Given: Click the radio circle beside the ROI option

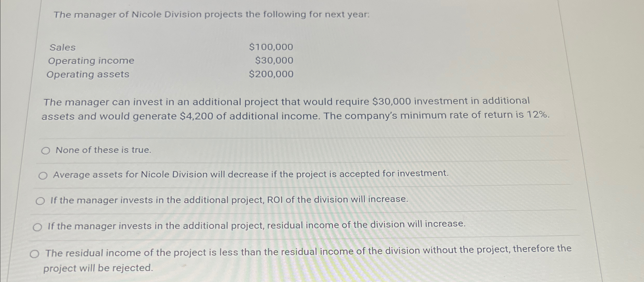Looking at the screenshot, I should (41, 201).
